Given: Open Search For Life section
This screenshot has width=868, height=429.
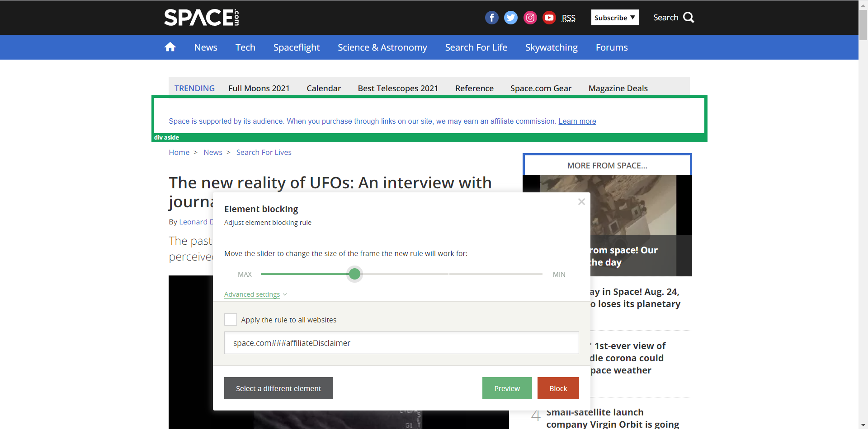Looking at the screenshot, I should click(x=476, y=47).
